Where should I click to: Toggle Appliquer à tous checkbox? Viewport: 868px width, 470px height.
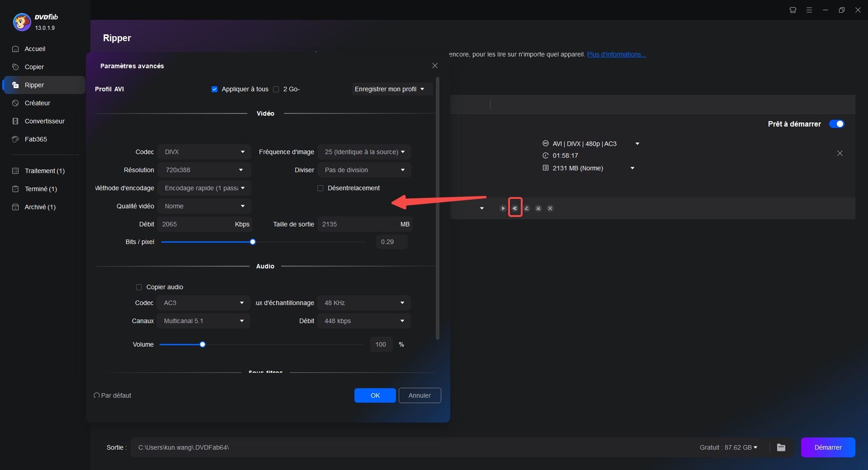[x=215, y=89]
